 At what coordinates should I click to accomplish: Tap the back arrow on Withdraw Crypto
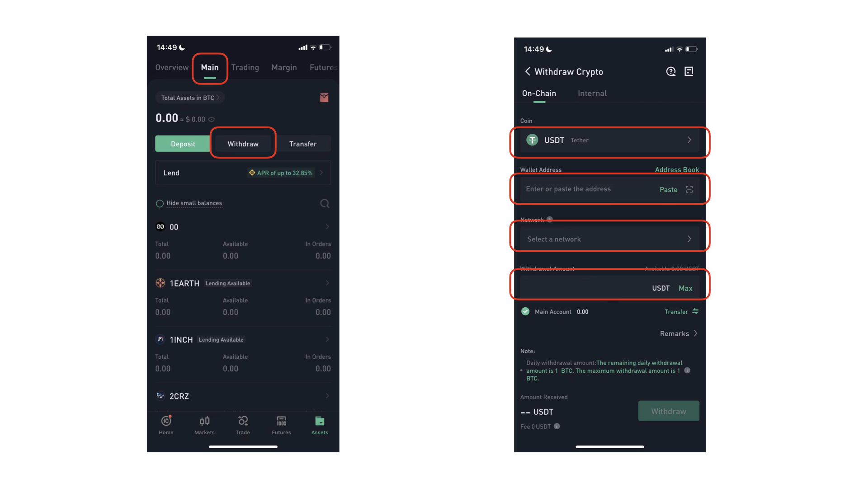pos(528,71)
